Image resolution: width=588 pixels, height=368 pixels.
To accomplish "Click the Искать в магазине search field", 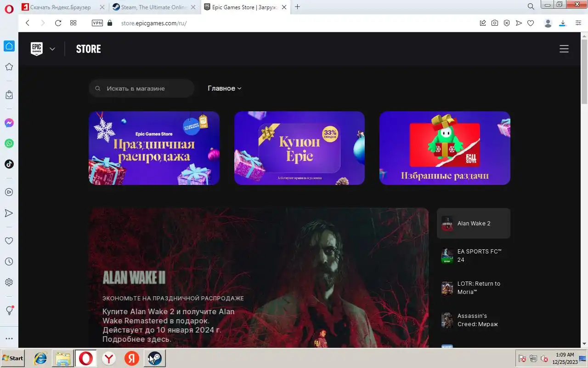I will coord(141,88).
